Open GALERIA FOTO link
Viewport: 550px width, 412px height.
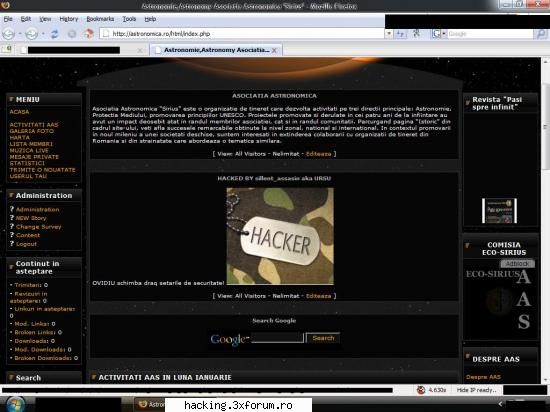click(x=32, y=131)
